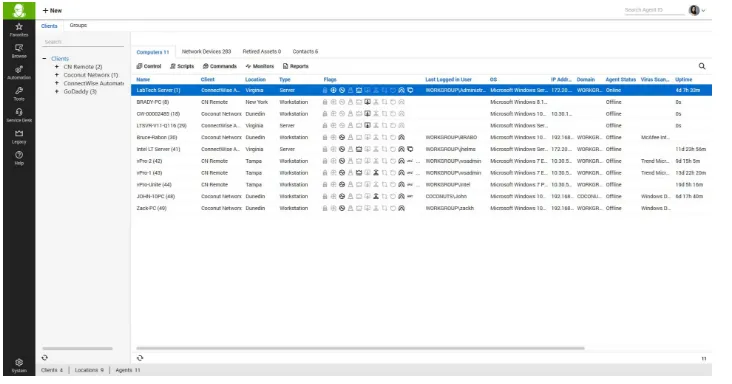Click lock flag icon on BRADY-PC row
Viewport: 732px width, 384px height.
(325, 102)
